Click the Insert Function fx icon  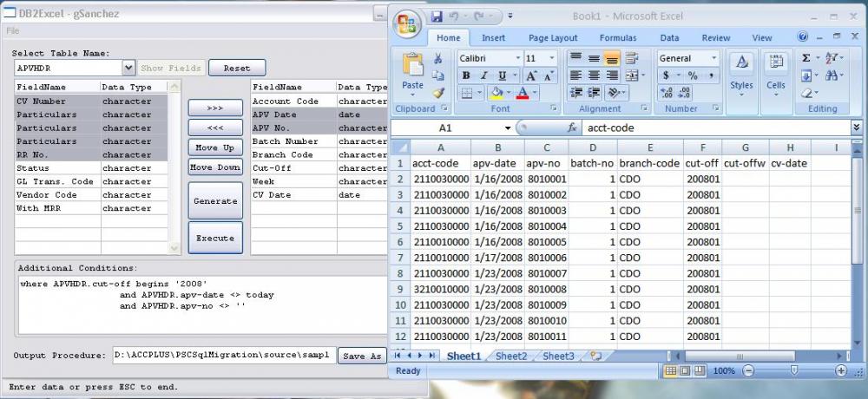point(572,128)
